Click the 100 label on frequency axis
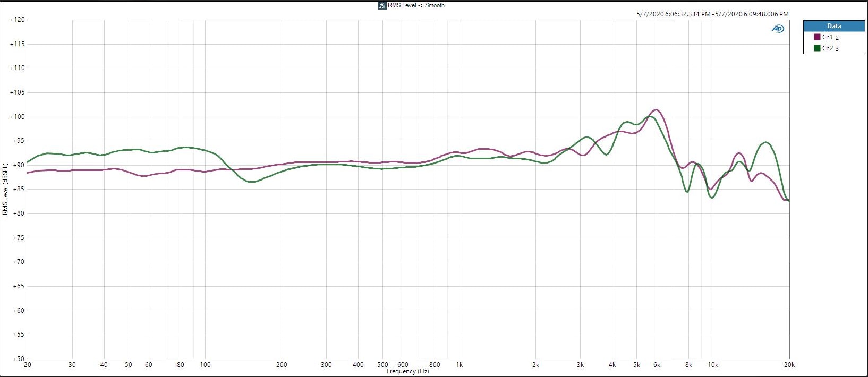This screenshot has height=377, width=868. pyautogui.click(x=205, y=365)
